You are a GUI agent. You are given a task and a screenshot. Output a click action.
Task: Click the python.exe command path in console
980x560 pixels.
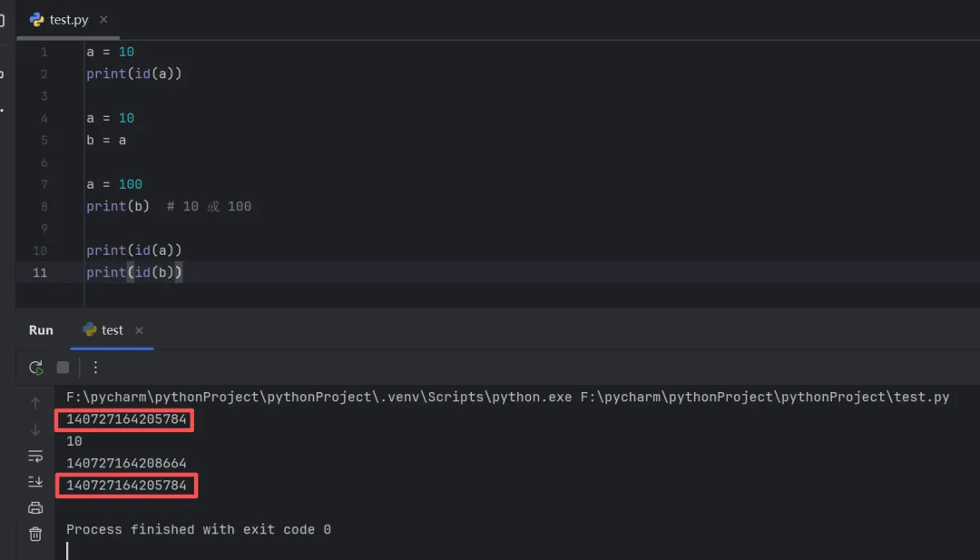pos(318,398)
